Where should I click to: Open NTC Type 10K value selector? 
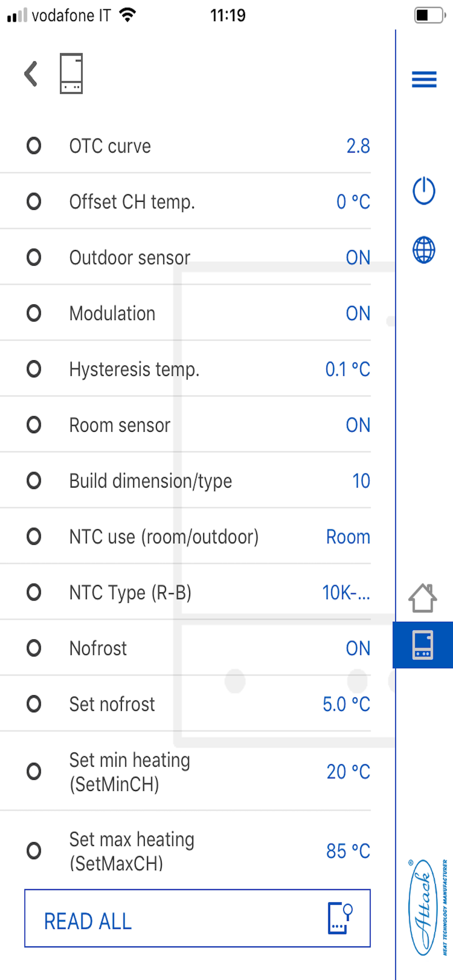point(346,593)
